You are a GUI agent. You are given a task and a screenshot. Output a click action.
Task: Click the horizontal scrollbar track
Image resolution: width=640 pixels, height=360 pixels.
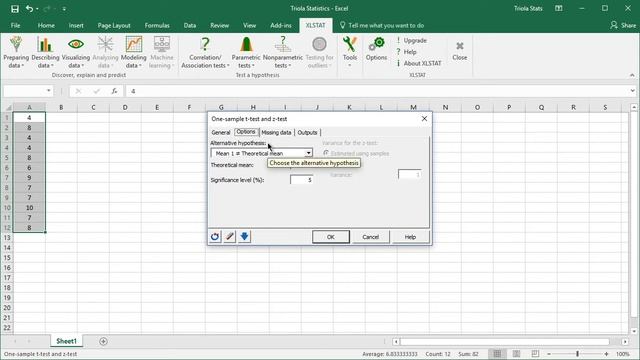(504, 341)
